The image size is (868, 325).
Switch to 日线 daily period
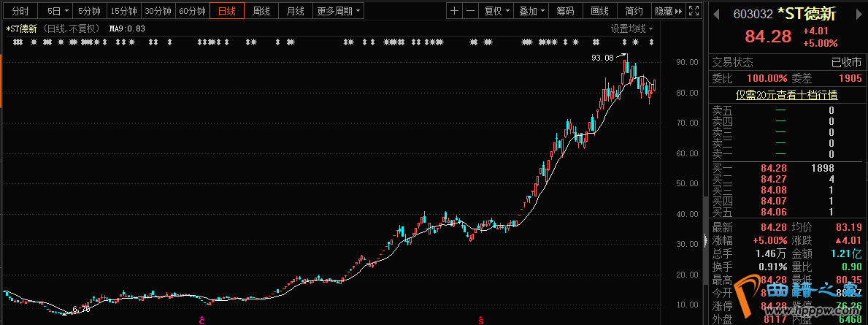[x=227, y=11]
